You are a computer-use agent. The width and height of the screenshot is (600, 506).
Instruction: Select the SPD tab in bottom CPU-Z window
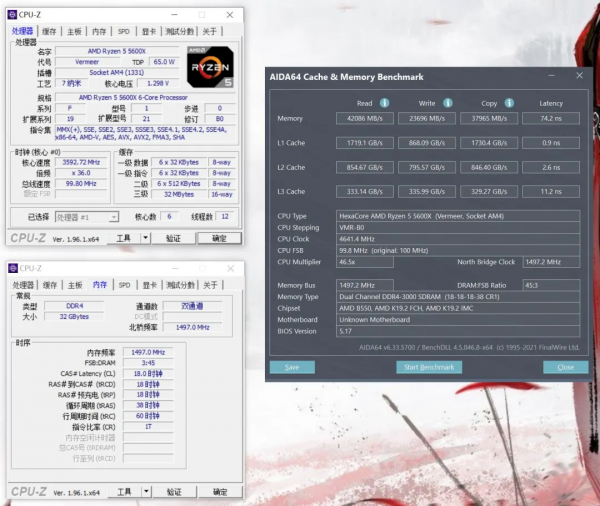coord(124,285)
